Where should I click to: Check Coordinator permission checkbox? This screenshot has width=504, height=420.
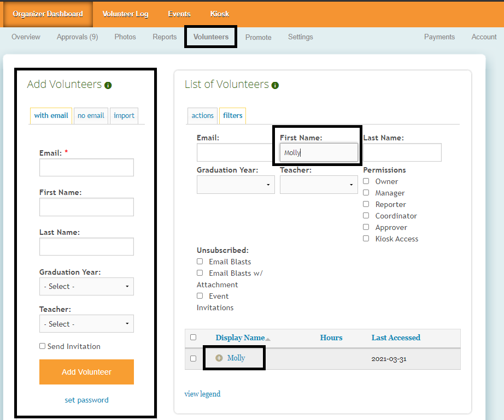pyautogui.click(x=366, y=215)
